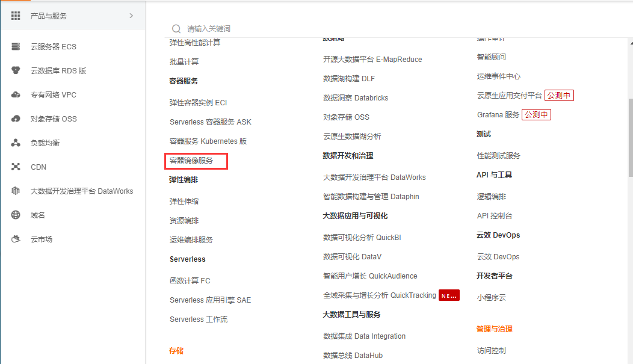This screenshot has width=633, height=364.
Task: Open 数据总线 DataHub link
Action: click(x=353, y=356)
